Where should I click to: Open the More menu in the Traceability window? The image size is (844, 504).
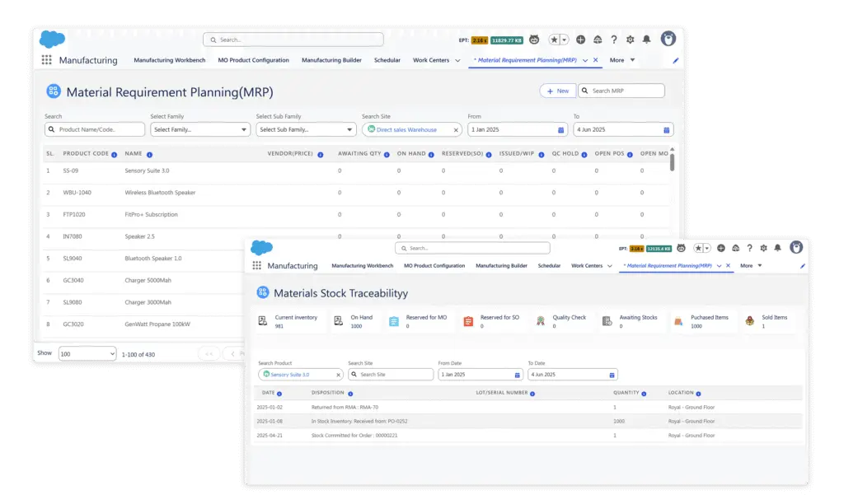(x=751, y=266)
